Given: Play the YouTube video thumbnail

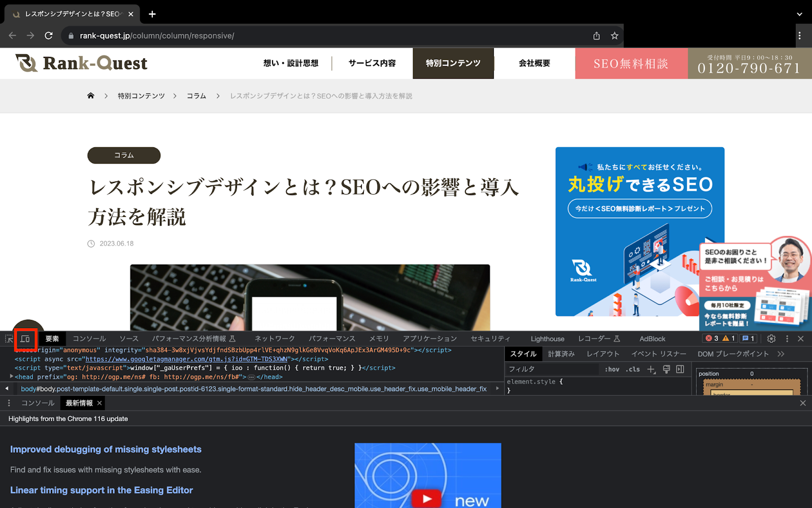Looking at the screenshot, I should pyautogui.click(x=427, y=499).
